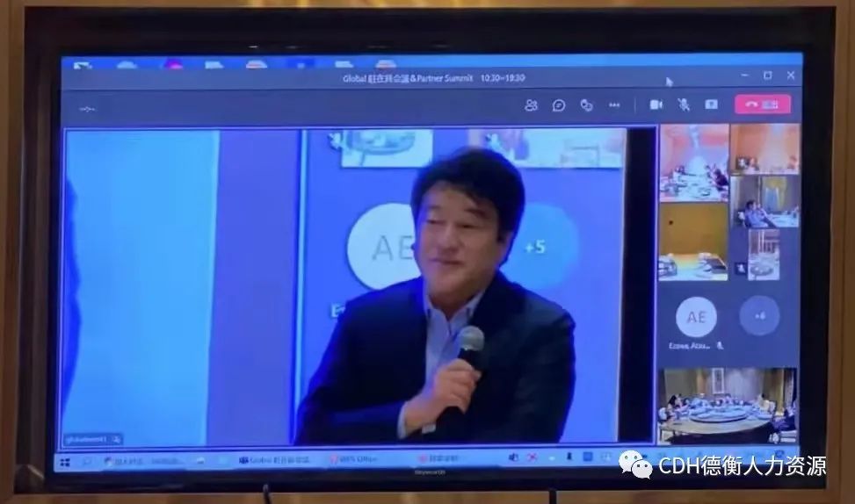Switch to the WPS Office taskbar item
This screenshot has height=504, width=855.
[x=352, y=459]
